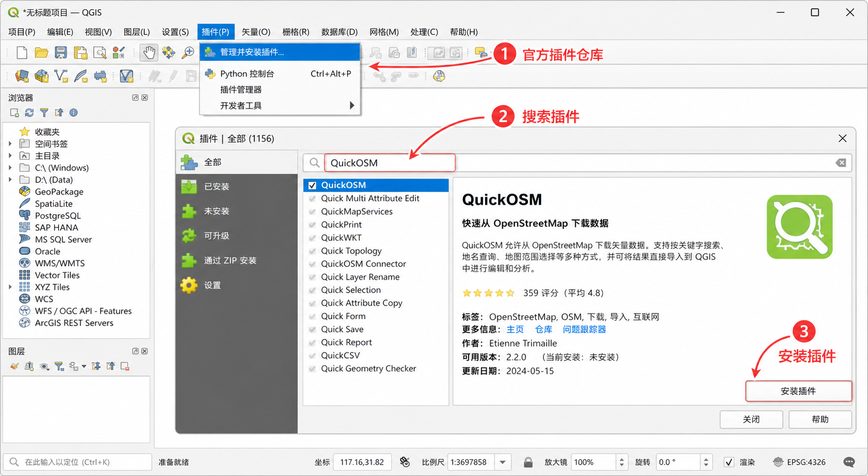Screen dimensions: 868x476
Task: Expand the XYZ Tiles node
Action: click(x=10, y=287)
